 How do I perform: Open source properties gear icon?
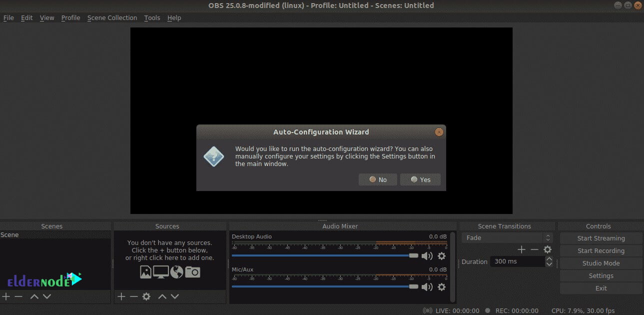(146, 296)
